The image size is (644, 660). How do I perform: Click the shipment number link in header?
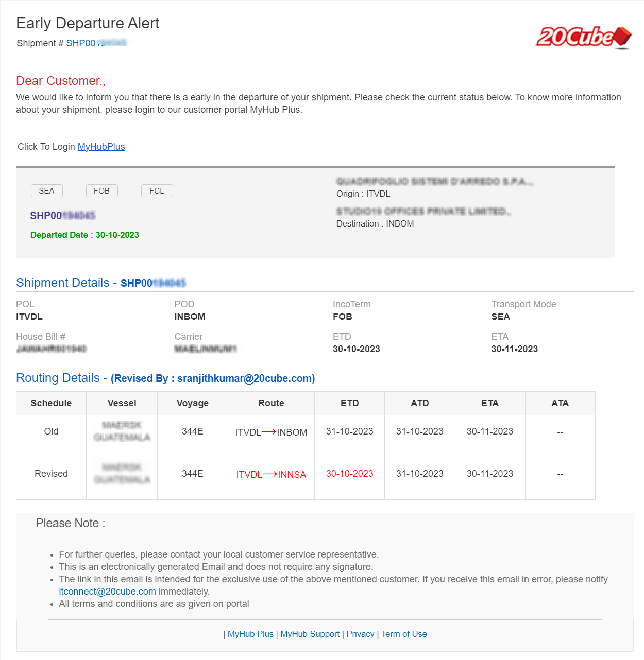(x=96, y=43)
